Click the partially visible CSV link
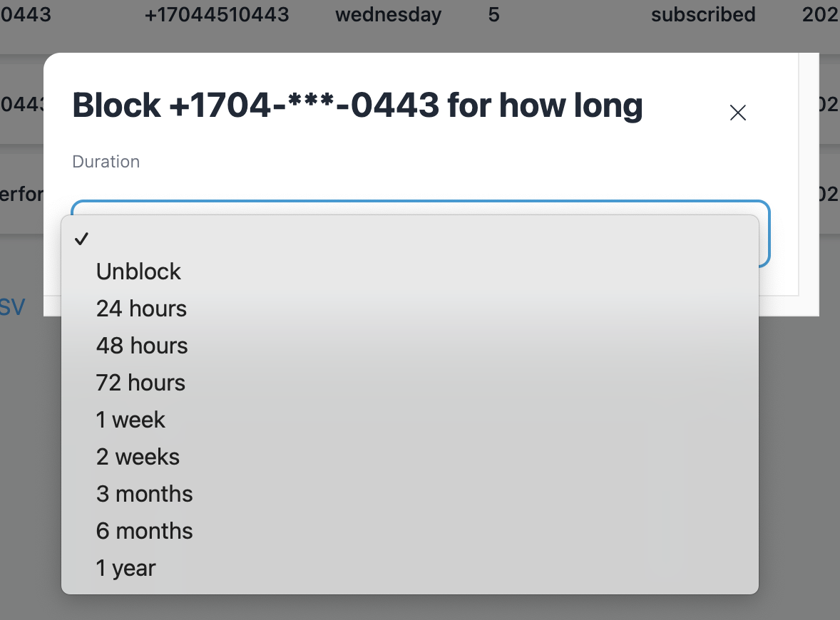The height and width of the screenshot is (620, 840). pos(12,307)
